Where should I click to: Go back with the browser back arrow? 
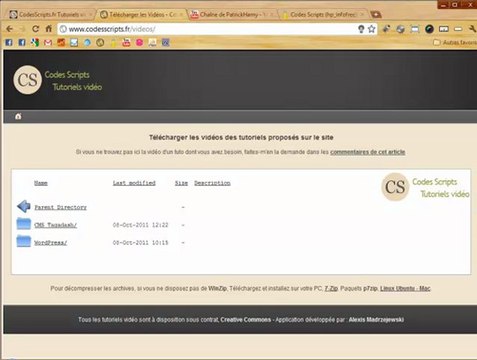9,29
